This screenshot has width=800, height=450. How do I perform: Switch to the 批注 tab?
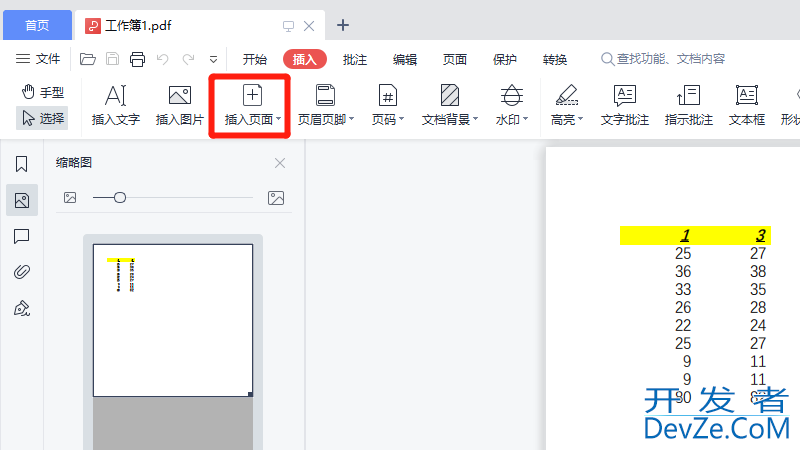tap(355, 59)
